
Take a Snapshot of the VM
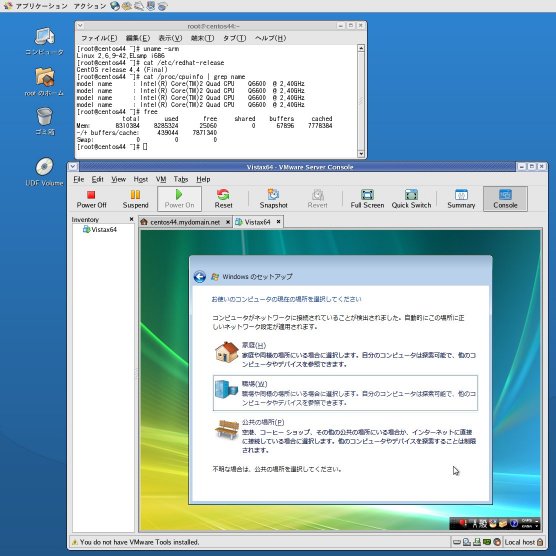[273, 199]
